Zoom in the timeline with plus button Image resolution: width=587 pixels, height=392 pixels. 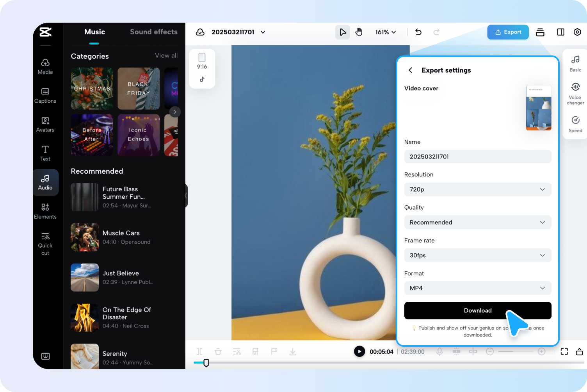pyautogui.click(x=542, y=351)
